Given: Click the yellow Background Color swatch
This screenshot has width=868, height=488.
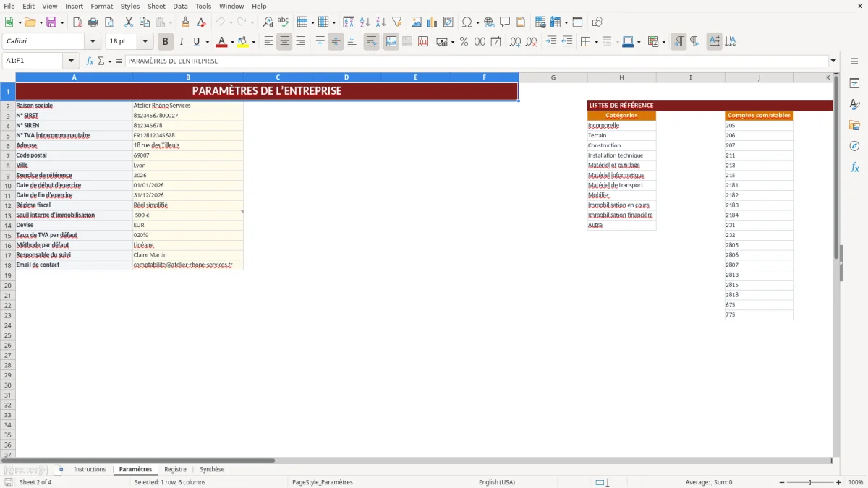Looking at the screenshot, I should tap(242, 42).
